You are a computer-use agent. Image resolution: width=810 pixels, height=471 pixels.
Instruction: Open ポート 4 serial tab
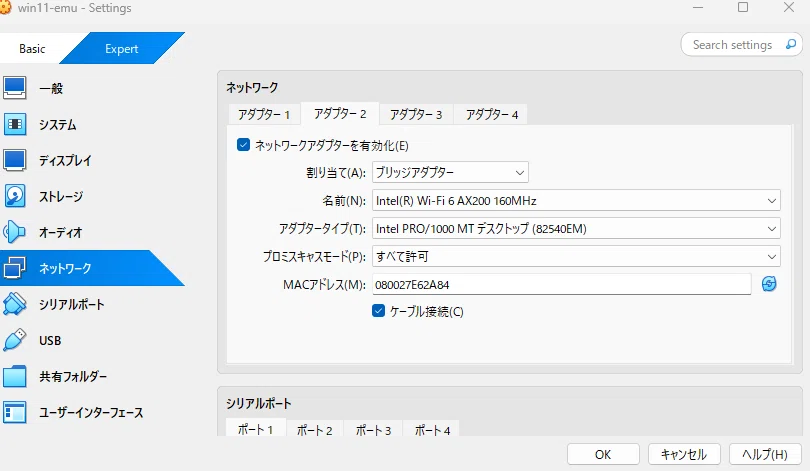click(x=433, y=430)
